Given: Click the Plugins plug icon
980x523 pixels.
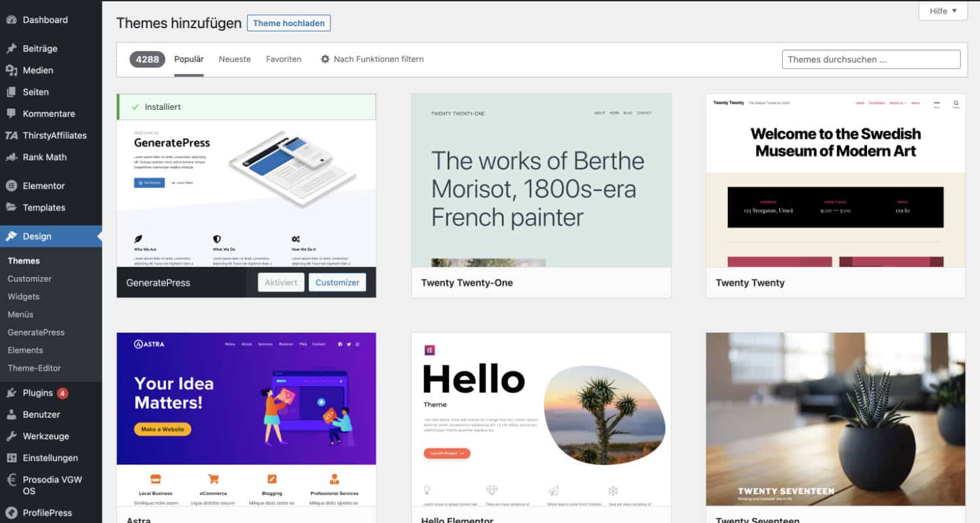Looking at the screenshot, I should coord(11,393).
